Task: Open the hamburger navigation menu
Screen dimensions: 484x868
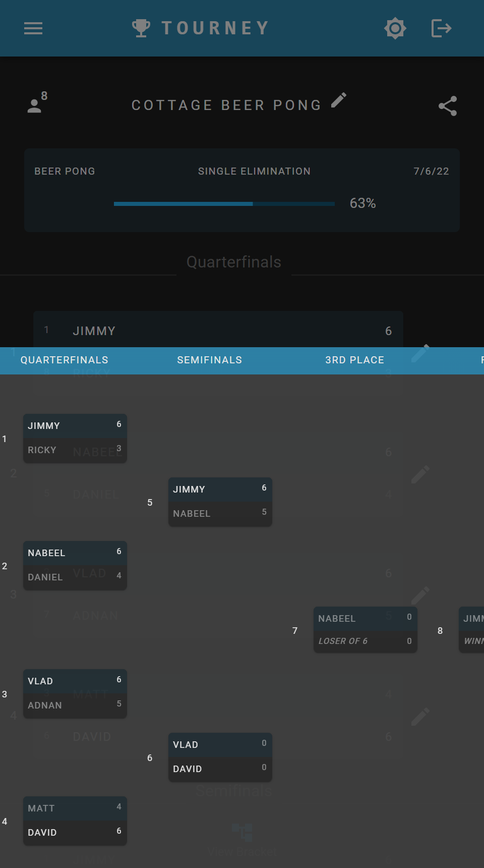Action: click(33, 28)
